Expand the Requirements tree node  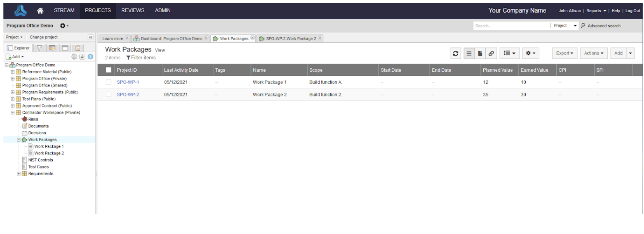(x=19, y=174)
